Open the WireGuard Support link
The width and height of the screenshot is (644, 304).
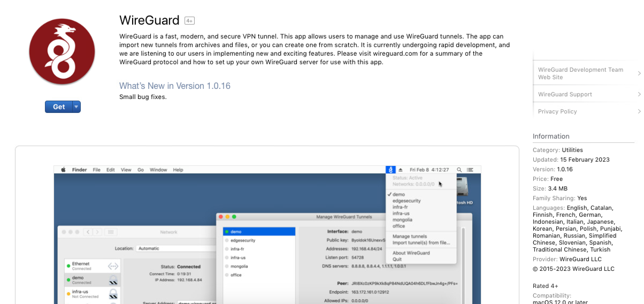pos(565,94)
